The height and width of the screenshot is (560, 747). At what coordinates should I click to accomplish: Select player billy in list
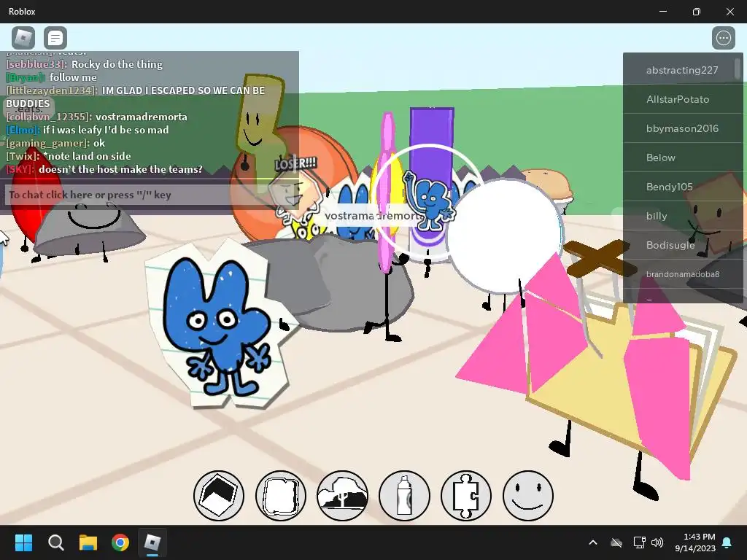[x=682, y=216]
